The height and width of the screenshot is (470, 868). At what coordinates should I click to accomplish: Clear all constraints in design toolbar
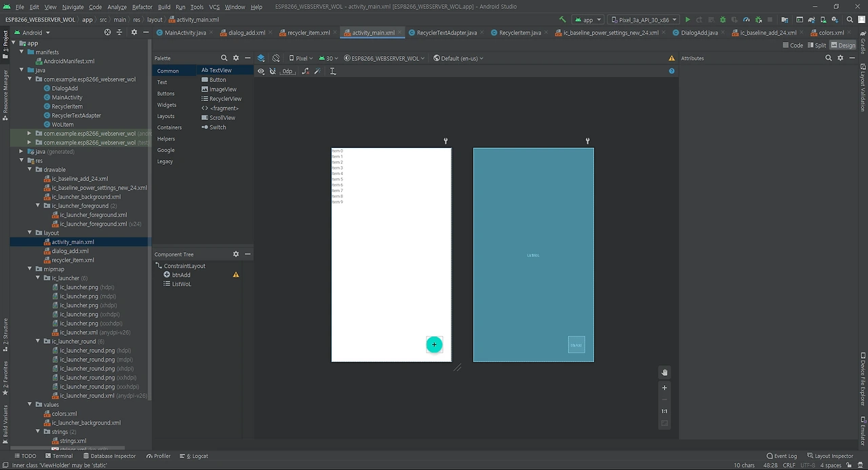coord(305,71)
